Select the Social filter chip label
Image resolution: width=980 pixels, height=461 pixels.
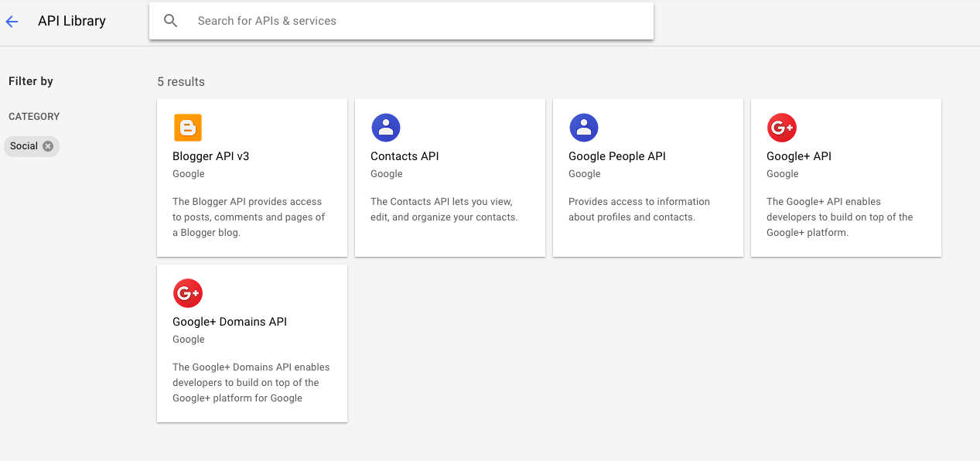pos(24,146)
